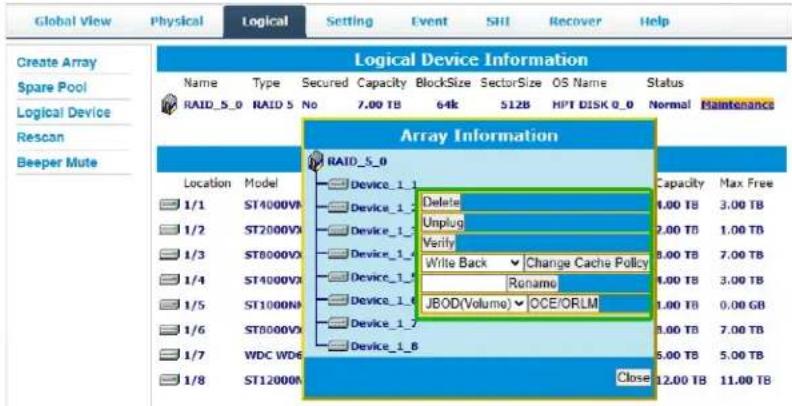Go to the Event tab
The height and width of the screenshot is (406, 792).
[429, 22]
